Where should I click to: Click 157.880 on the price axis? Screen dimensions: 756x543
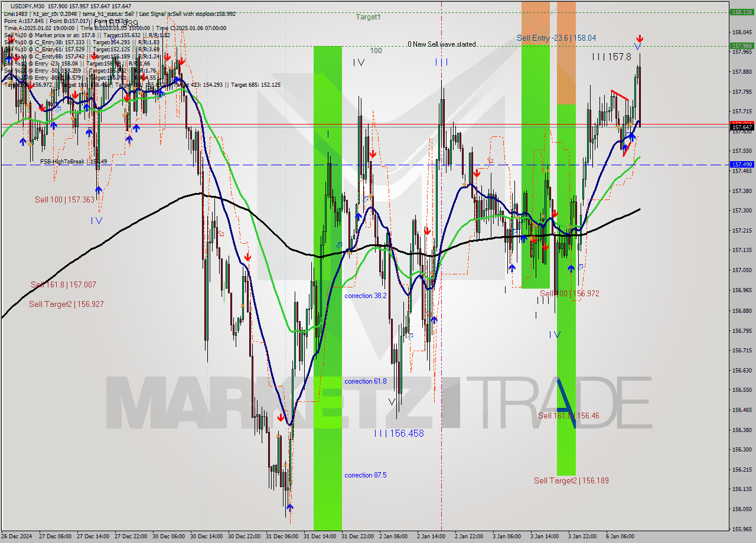742,71
